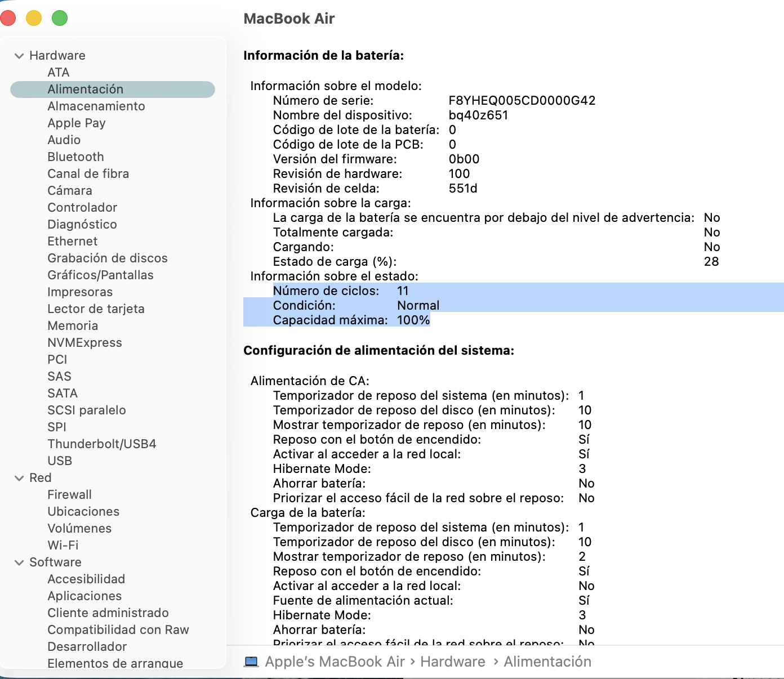Select the Memoria entry

tap(73, 325)
